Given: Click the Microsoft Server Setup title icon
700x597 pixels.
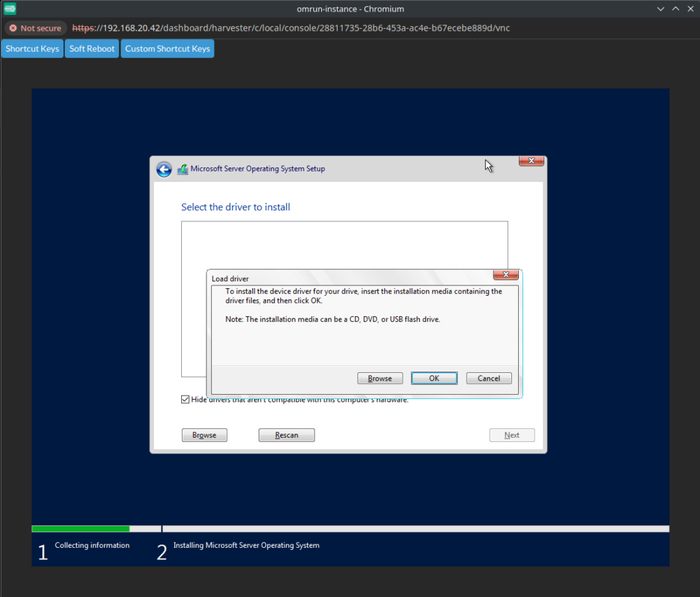Looking at the screenshot, I should [x=183, y=169].
